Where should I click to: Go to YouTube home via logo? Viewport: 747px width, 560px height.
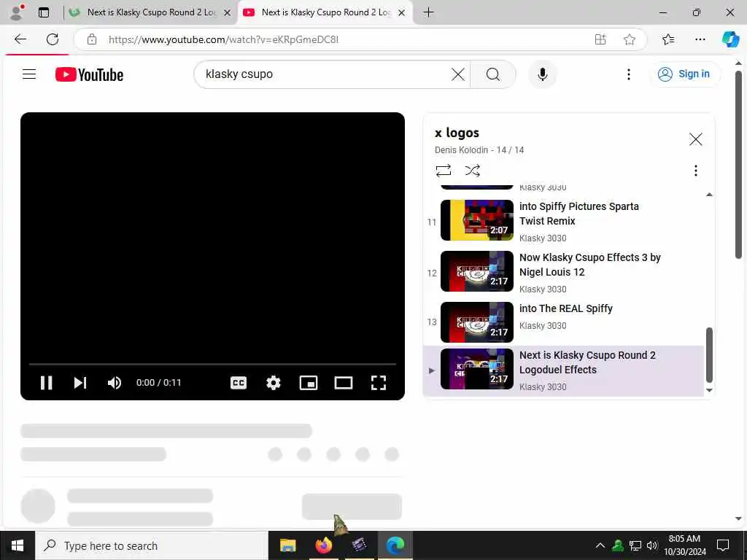coord(89,75)
